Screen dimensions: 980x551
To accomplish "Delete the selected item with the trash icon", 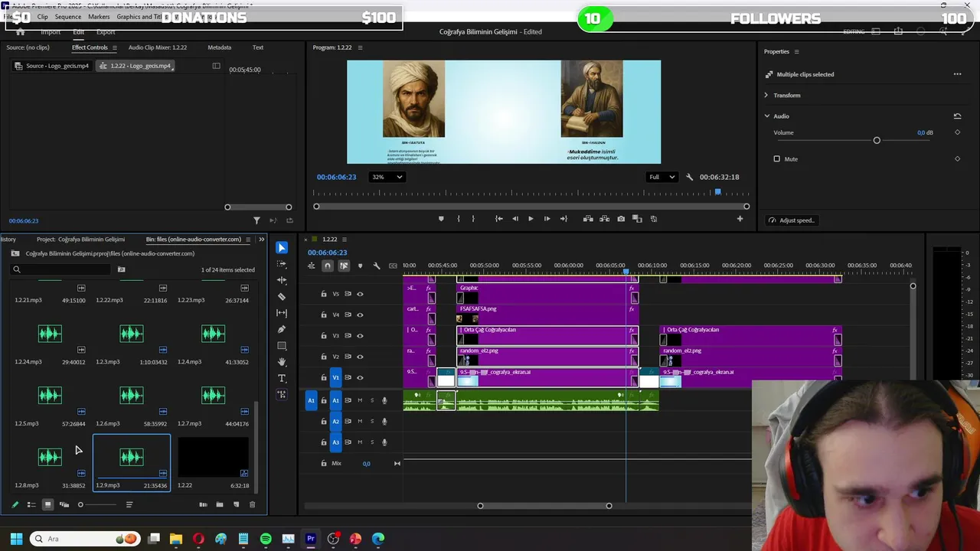I will 252,504.
